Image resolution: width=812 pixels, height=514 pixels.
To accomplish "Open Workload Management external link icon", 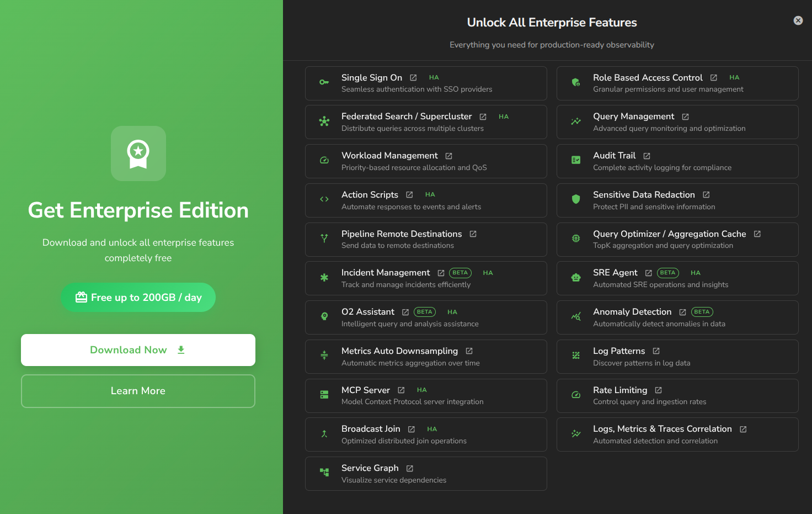I will (448, 156).
